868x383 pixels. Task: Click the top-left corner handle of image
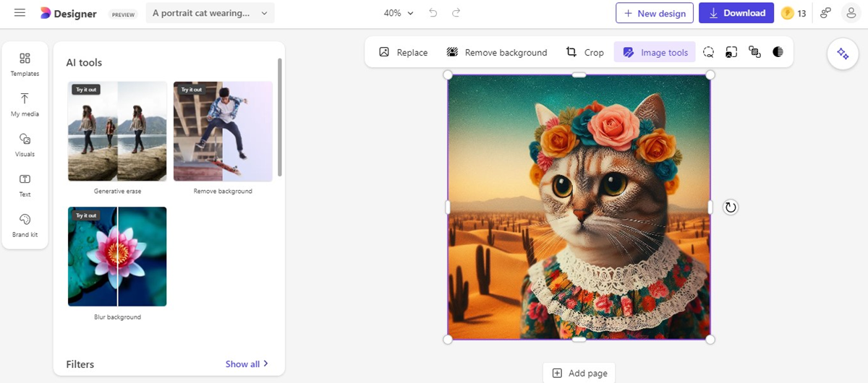[x=448, y=75]
